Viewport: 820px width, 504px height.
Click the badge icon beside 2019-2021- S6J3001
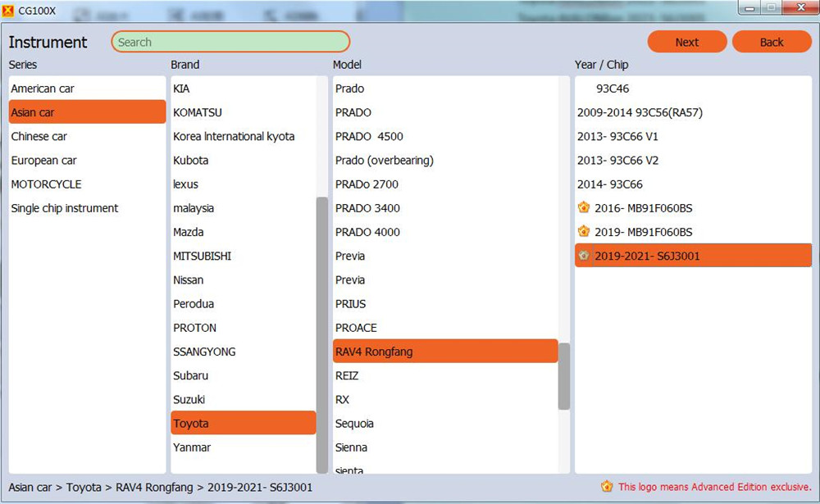[x=584, y=255]
